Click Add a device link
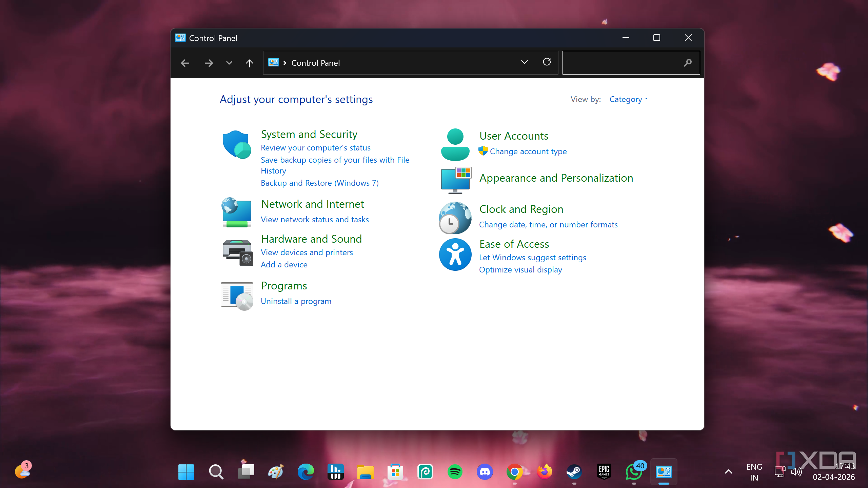The width and height of the screenshot is (868, 488). pyautogui.click(x=284, y=265)
